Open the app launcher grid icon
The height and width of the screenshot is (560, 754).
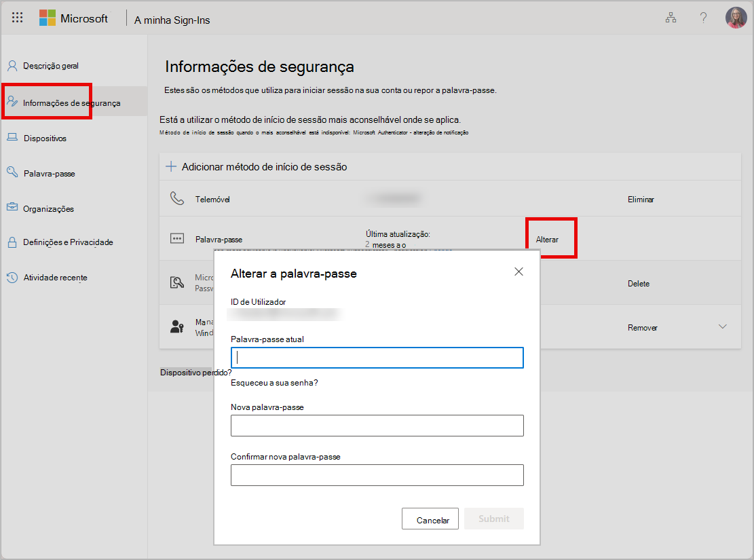(x=18, y=18)
